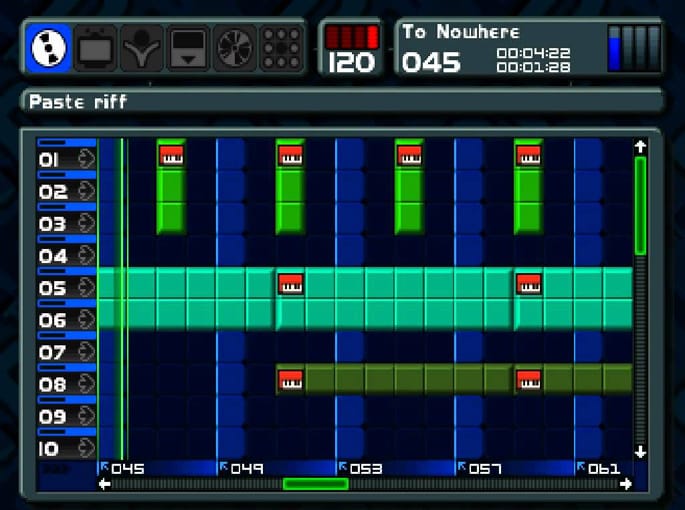Click the 00:01:28 elapsed time readout
This screenshot has height=510, width=685.
pos(533,67)
